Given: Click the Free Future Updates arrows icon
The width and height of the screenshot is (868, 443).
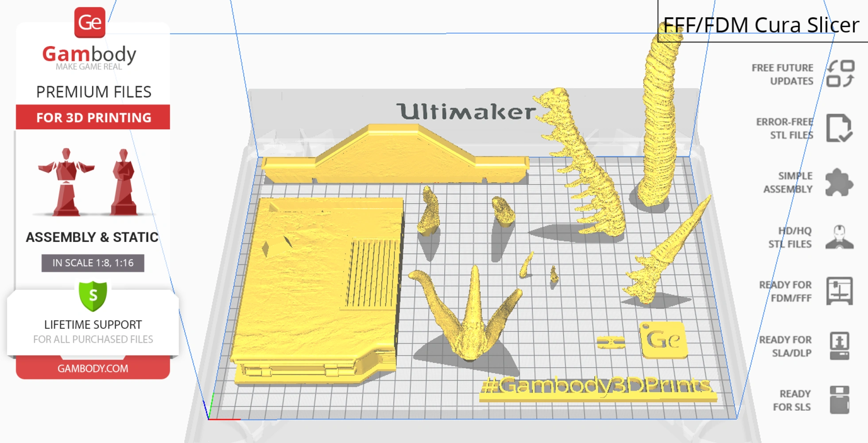Looking at the screenshot, I should click(840, 74).
